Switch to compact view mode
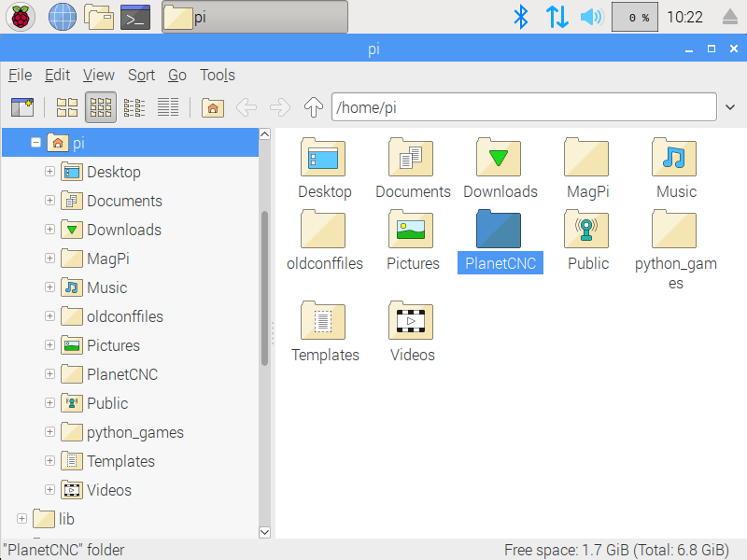The height and width of the screenshot is (560, 747). point(134,107)
